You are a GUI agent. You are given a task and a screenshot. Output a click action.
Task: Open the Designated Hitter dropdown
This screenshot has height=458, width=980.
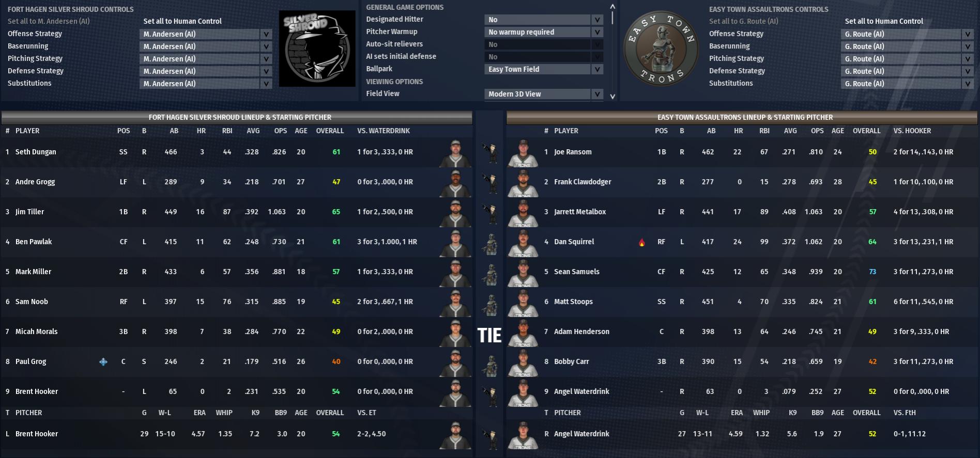pyautogui.click(x=544, y=20)
